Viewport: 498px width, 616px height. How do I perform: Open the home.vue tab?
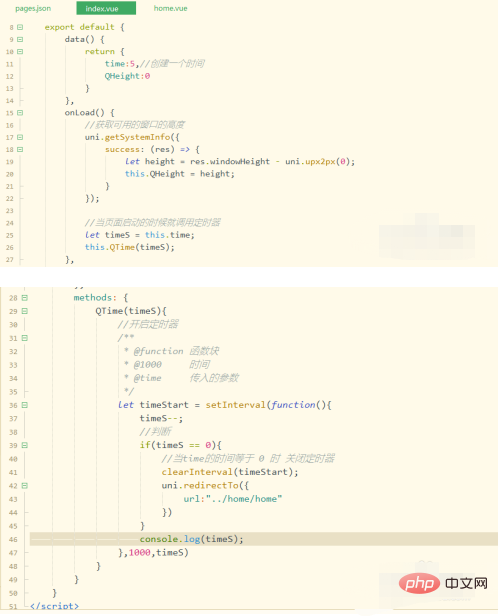(170, 8)
